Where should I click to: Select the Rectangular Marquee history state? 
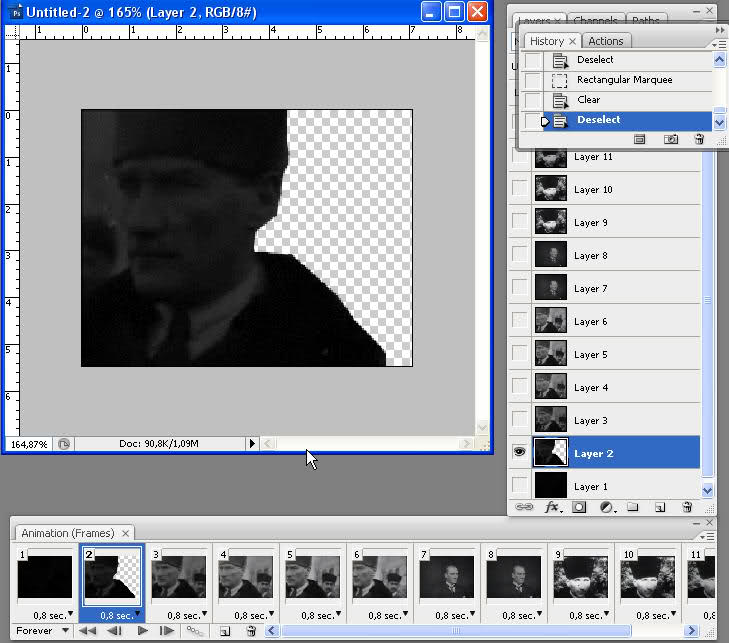point(624,80)
